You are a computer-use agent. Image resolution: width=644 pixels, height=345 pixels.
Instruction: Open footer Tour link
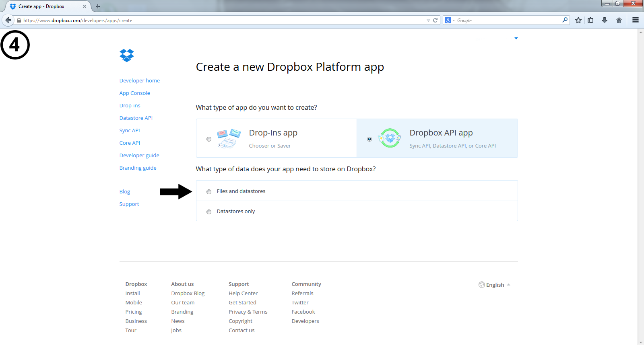point(131,330)
